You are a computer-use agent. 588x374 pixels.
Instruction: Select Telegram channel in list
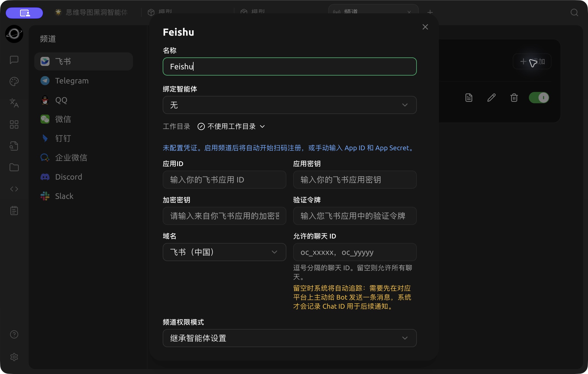(x=83, y=81)
